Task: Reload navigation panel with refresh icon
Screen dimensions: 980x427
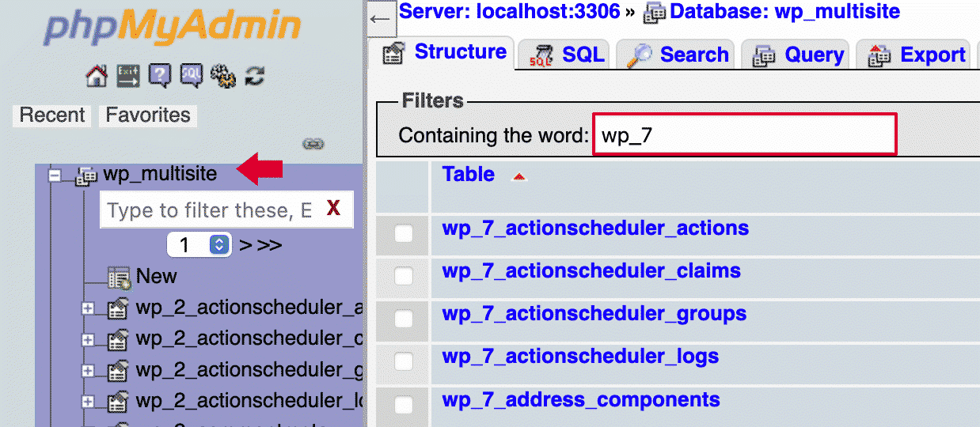Action: 254,76
